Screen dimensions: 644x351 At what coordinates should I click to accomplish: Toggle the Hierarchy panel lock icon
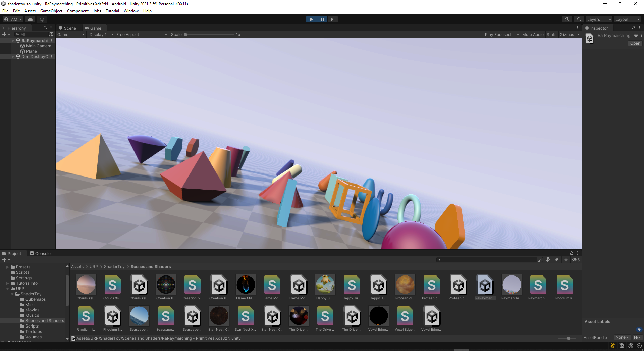coord(45,28)
